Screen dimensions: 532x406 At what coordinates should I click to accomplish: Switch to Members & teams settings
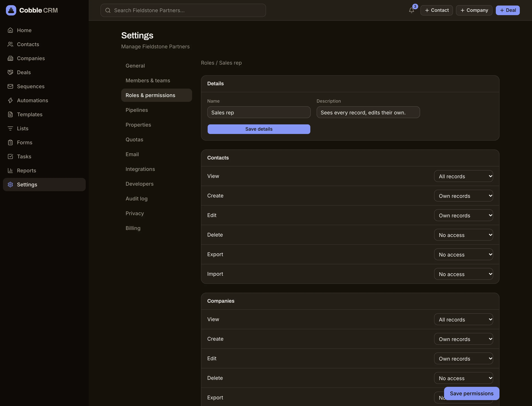tap(156, 80)
